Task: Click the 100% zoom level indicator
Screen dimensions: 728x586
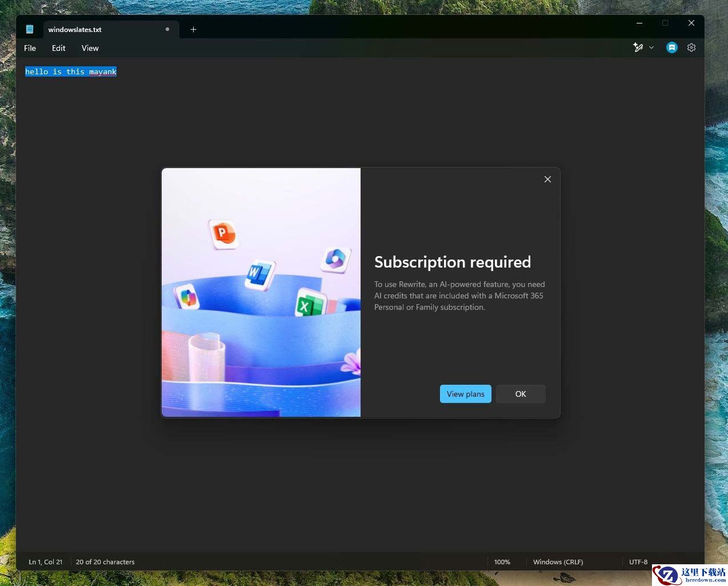Action: click(x=502, y=562)
